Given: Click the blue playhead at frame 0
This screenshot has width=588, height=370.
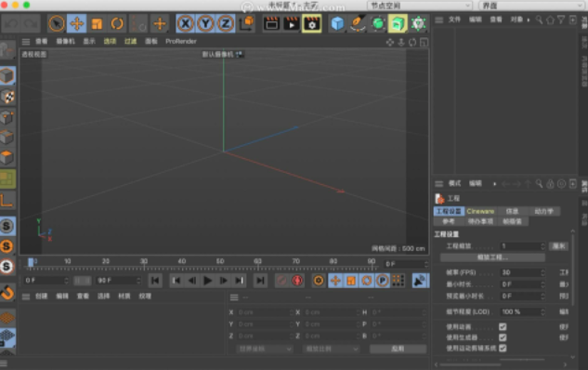Looking at the screenshot, I should [31, 263].
